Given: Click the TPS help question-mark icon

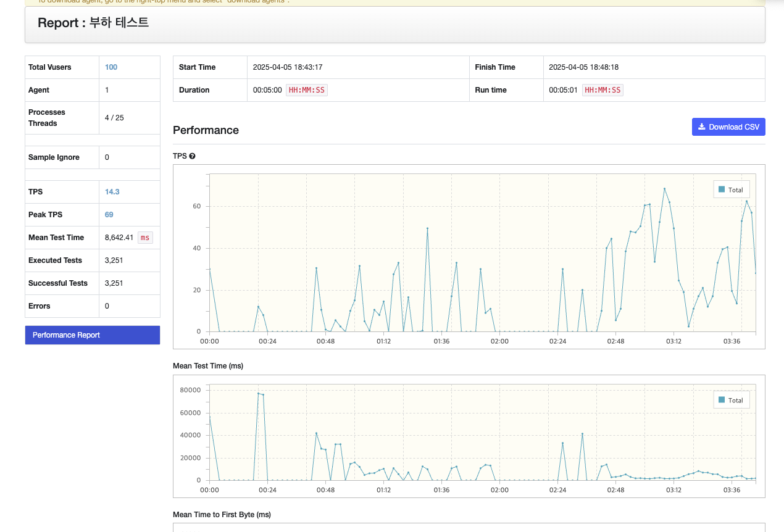Looking at the screenshot, I should pos(192,156).
